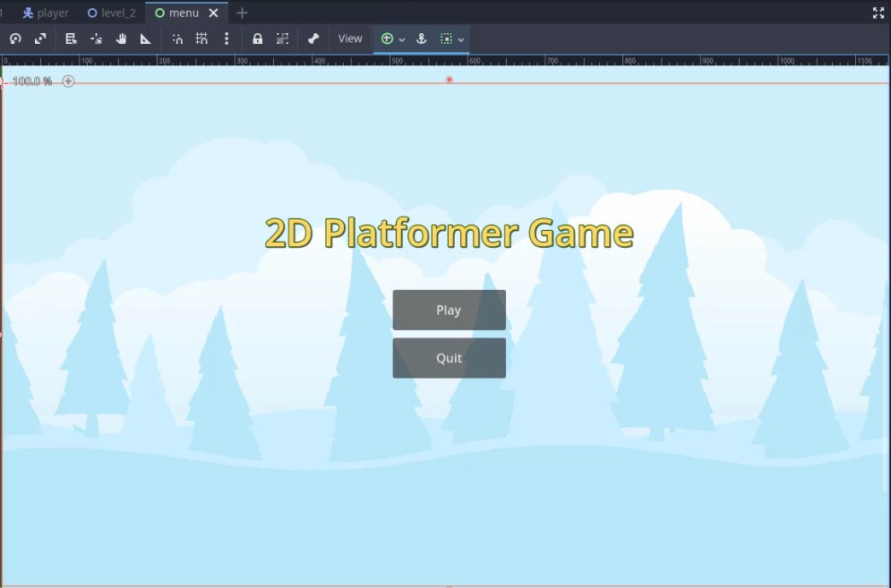The height and width of the screenshot is (588, 891).
Task: Select the Quit button in scene
Action: [x=449, y=358]
